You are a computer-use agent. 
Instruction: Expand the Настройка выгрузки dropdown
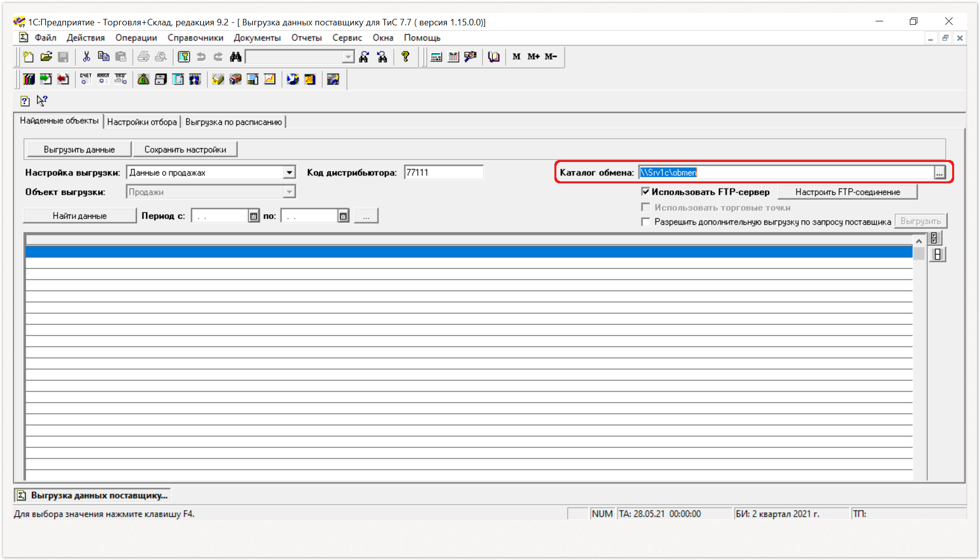click(289, 172)
